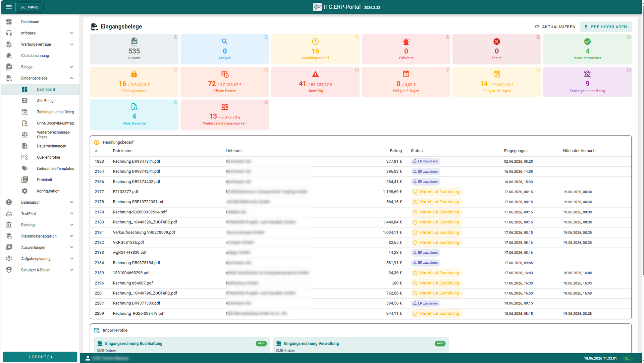
Task: Click the Eskaliert alarm icon
Action: click(x=406, y=42)
